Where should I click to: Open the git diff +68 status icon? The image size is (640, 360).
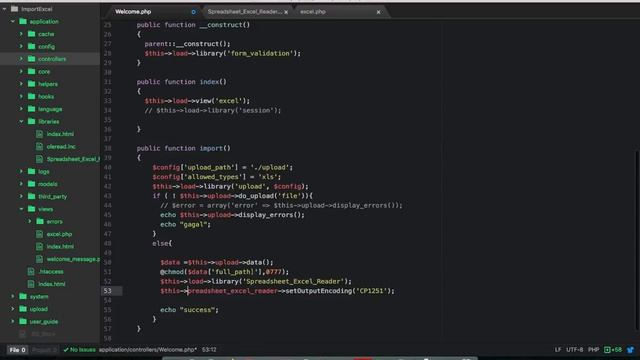(613, 350)
